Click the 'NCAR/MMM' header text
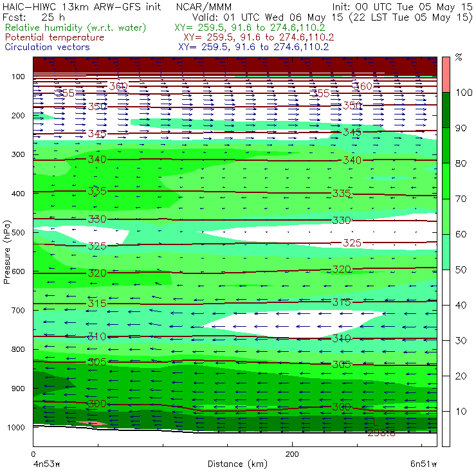Screen dimensions: 476x476 pos(204,6)
